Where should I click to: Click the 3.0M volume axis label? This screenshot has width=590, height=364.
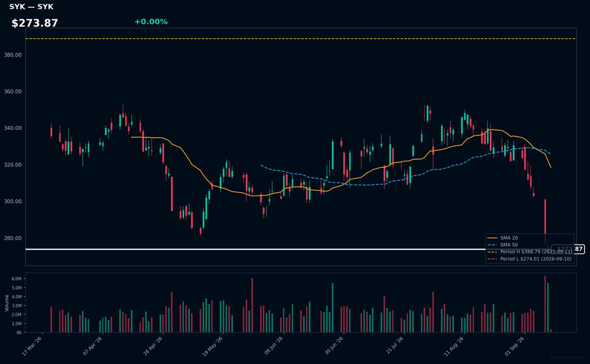(17, 306)
